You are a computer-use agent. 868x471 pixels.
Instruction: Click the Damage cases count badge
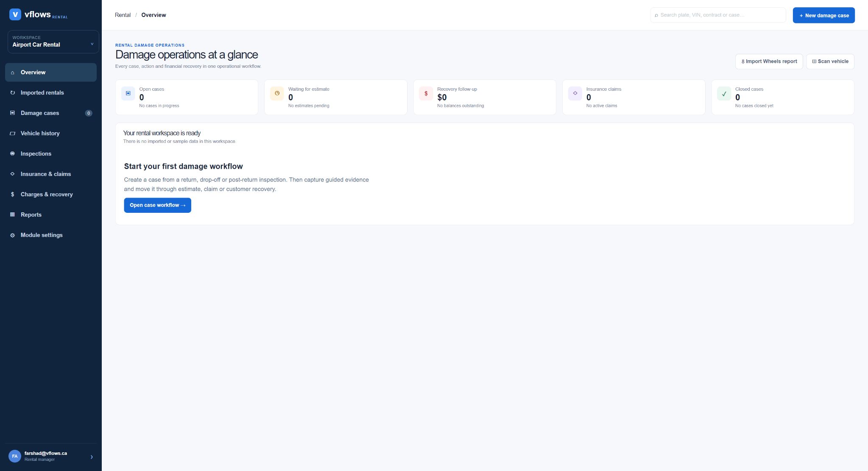pyautogui.click(x=88, y=113)
